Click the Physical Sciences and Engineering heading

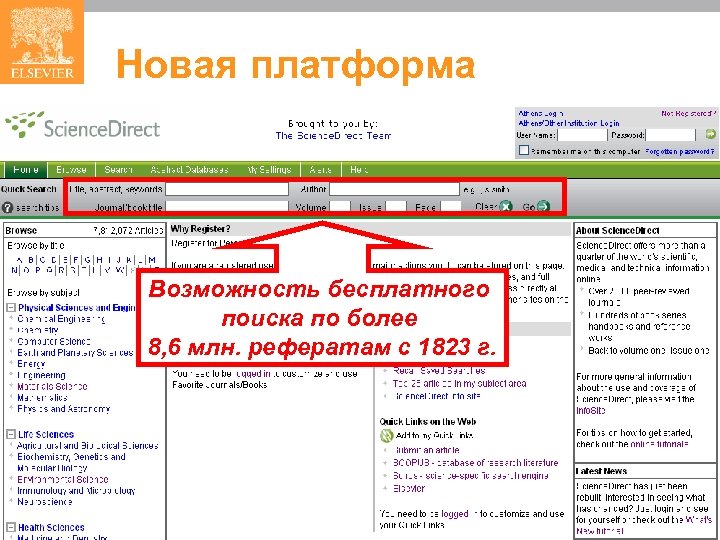tap(77, 308)
